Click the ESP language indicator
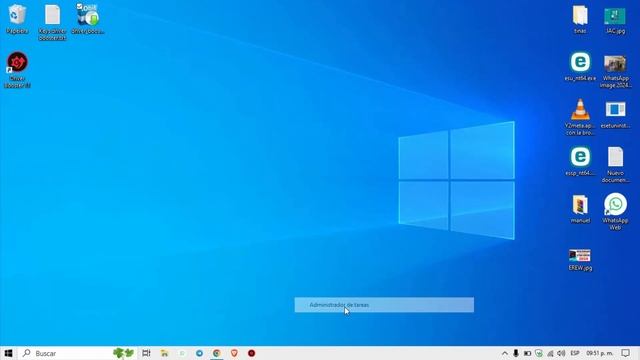Screen dimensions: 640x360 (x=575, y=353)
